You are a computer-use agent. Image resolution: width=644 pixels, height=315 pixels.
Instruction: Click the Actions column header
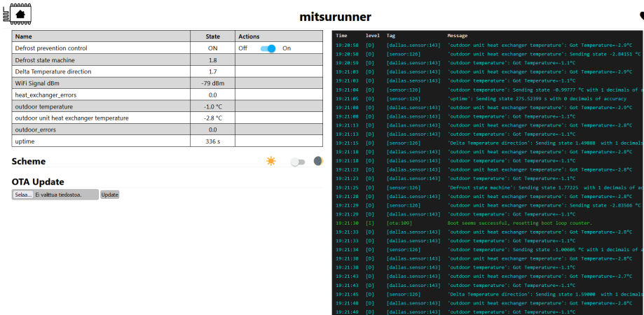(279, 36)
